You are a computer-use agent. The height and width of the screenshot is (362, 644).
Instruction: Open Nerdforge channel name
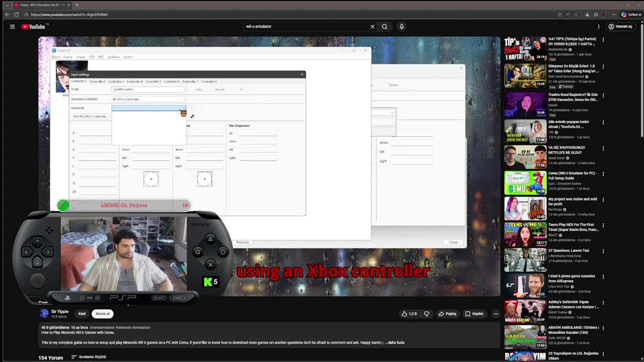555,210
